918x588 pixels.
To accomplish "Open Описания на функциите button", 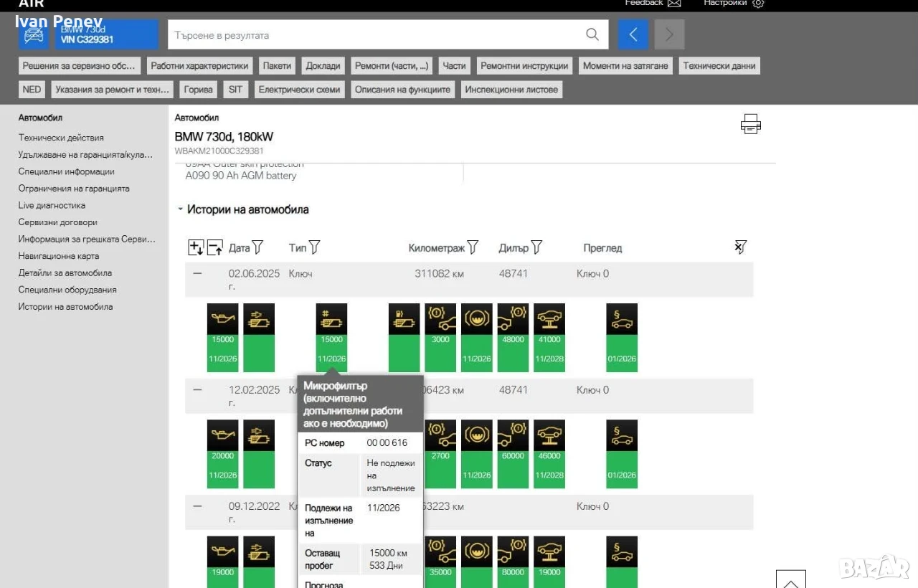I will coord(402,90).
